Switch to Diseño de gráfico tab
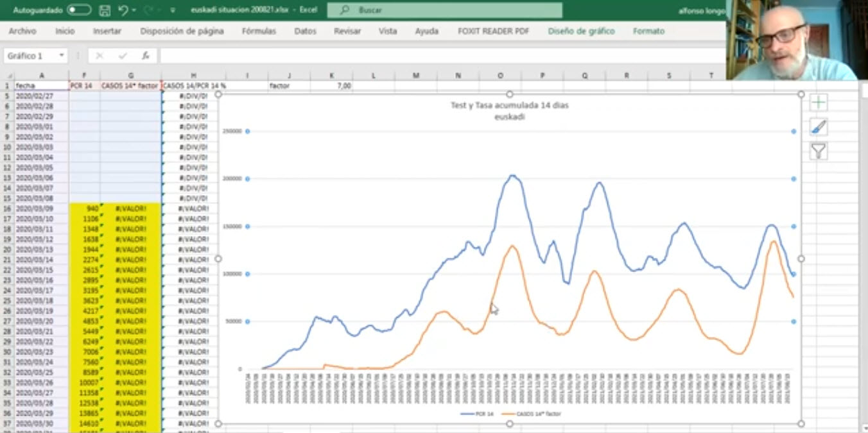 (581, 31)
